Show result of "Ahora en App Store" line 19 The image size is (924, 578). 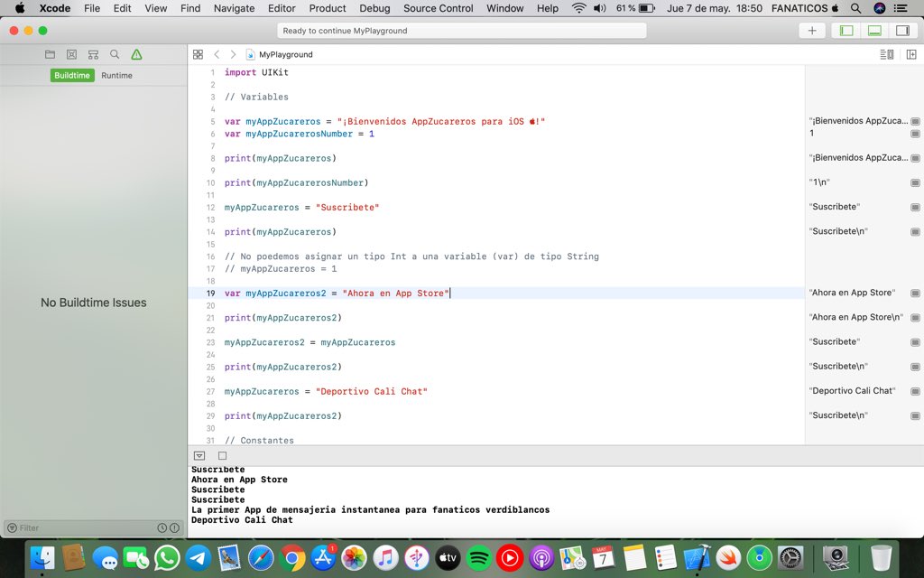point(915,294)
